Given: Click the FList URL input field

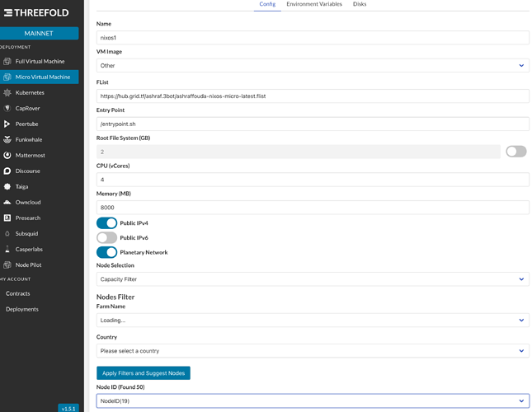Looking at the screenshot, I should pos(313,96).
